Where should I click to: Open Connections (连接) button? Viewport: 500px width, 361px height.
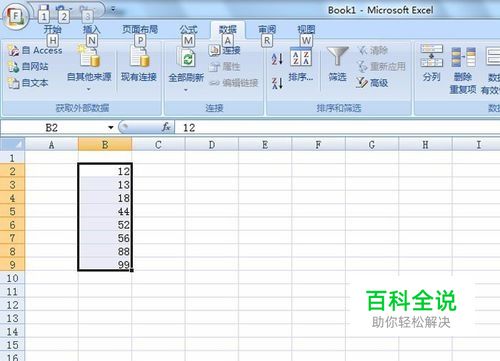click(225, 50)
